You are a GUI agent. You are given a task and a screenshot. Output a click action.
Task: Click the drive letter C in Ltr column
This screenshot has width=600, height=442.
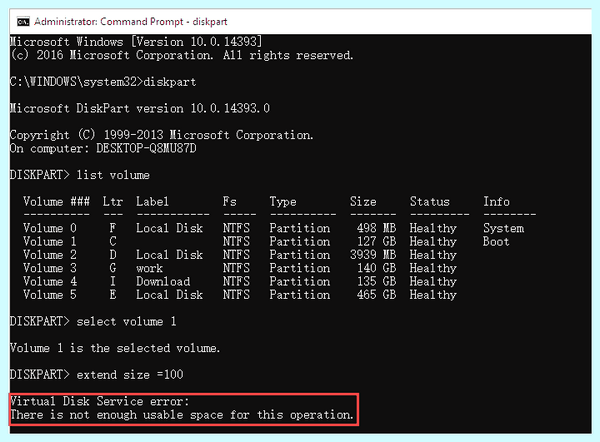[112, 241]
